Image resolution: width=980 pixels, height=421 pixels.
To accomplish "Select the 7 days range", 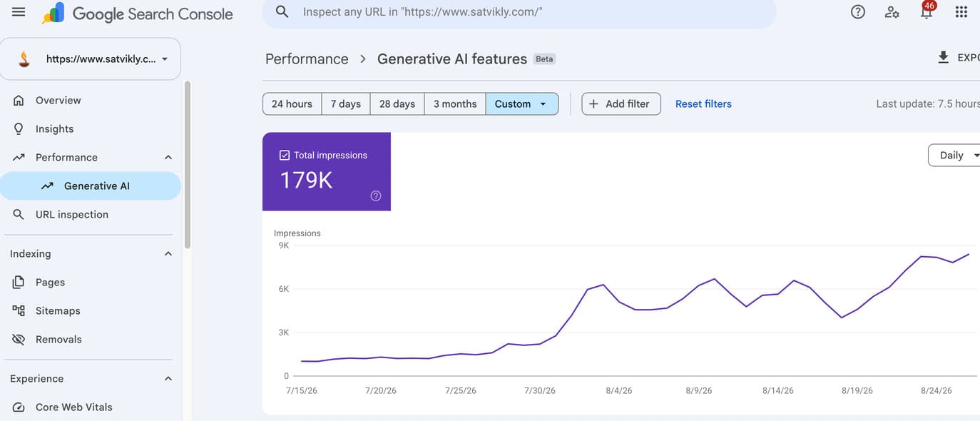I will coord(346,103).
